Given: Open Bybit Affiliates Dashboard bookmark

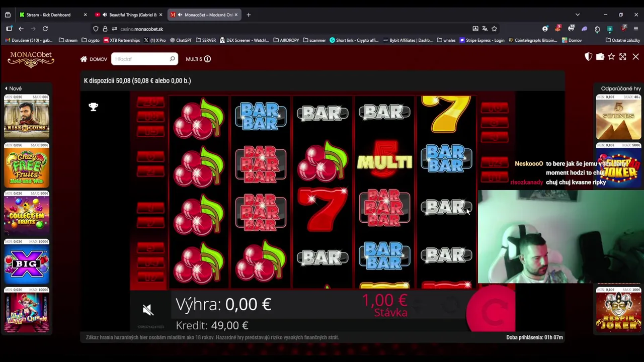Looking at the screenshot, I should pos(408,40).
